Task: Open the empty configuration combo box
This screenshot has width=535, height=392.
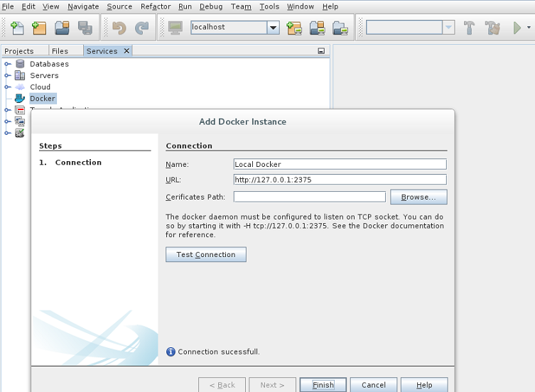Action: coord(411,27)
